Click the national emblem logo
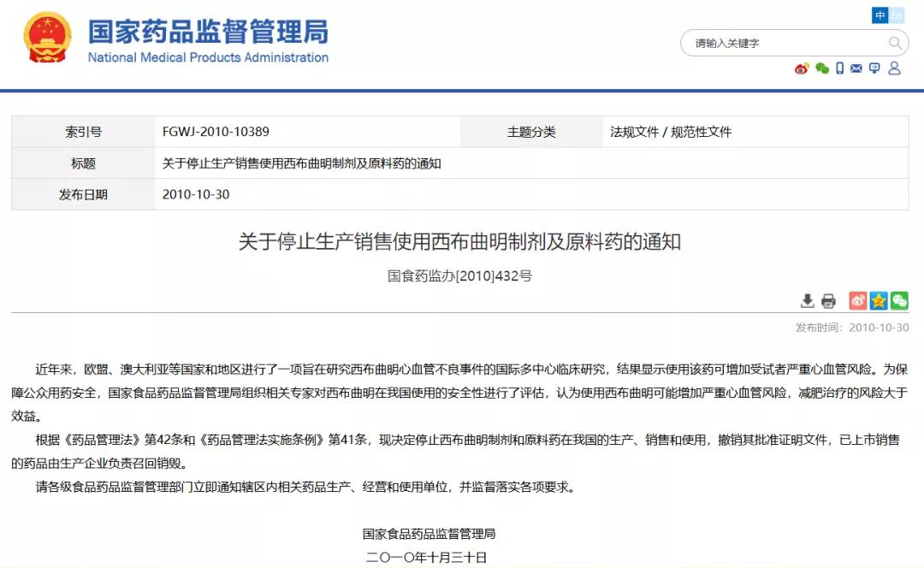Image resolution: width=924 pixels, height=568 pixels. click(x=47, y=37)
